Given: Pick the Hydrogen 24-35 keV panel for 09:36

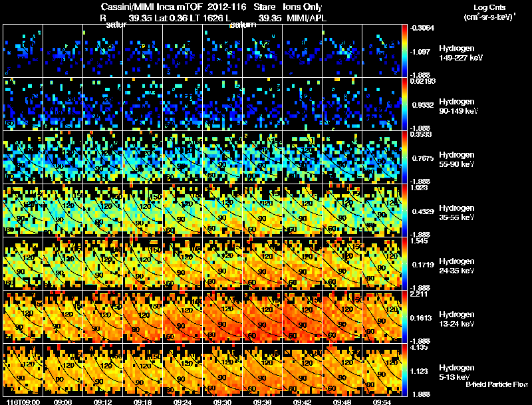Looking at the screenshot, I should click(263, 263).
